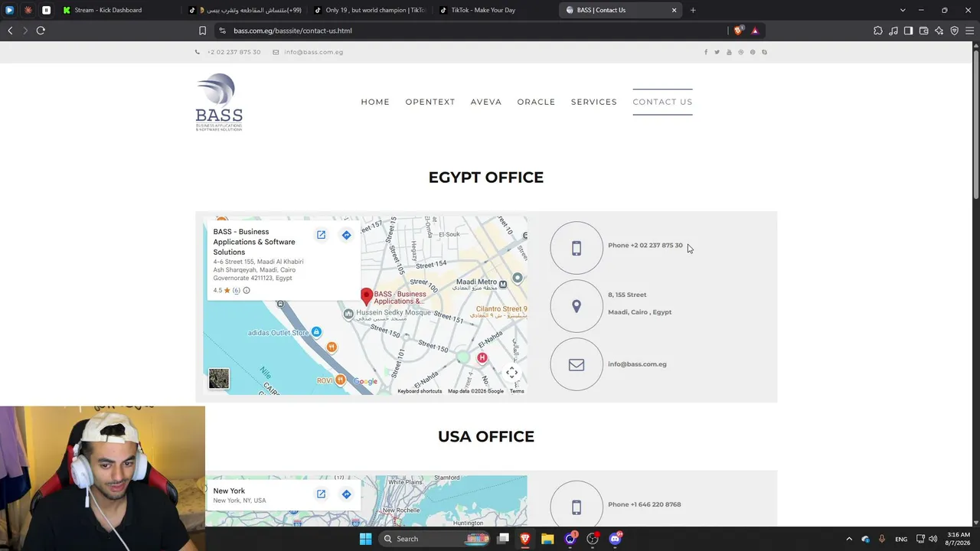The image size is (980, 551).
Task: Click 'Phone +1 646 220 8768' text
Action: click(644, 504)
